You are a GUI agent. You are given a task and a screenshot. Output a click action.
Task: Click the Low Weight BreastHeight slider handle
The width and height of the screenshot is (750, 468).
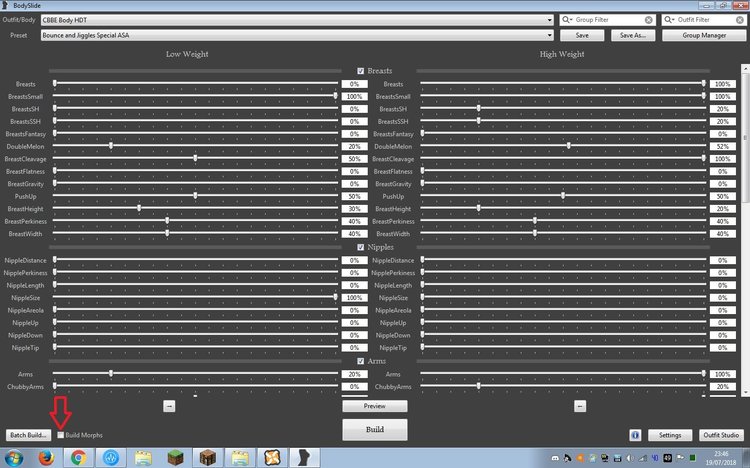point(139,208)
